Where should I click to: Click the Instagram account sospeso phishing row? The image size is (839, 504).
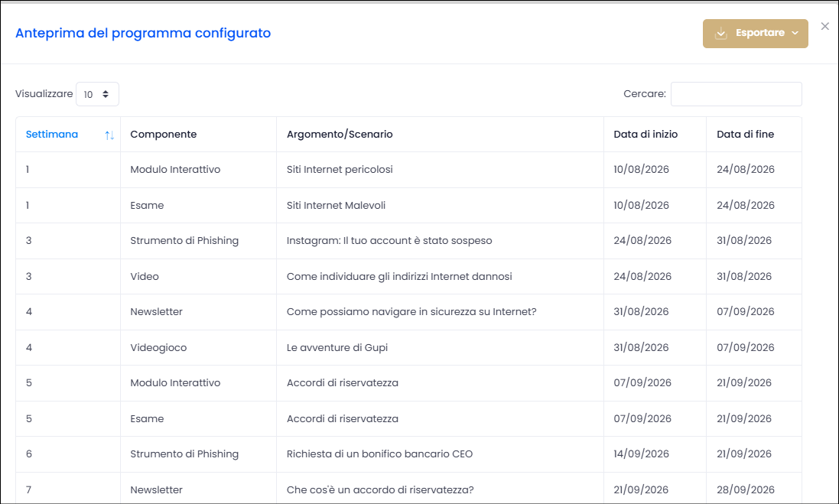[x=409, y=241]
